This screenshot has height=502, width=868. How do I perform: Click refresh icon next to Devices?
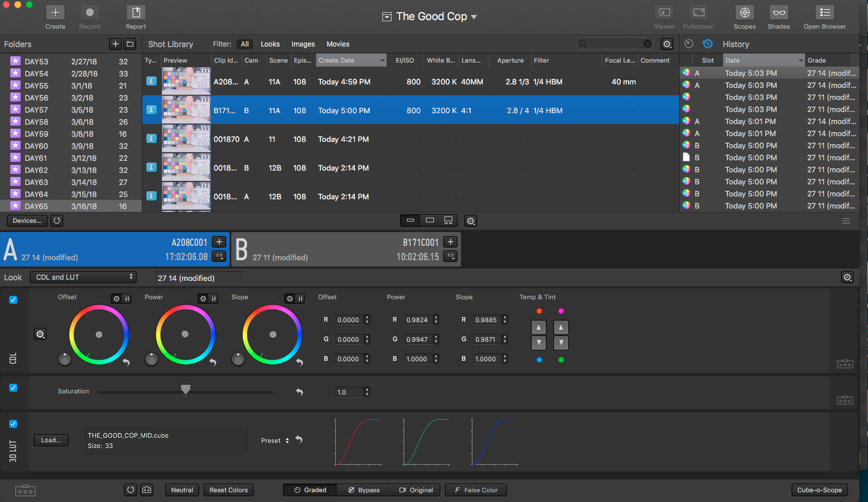tap(57, 221)
